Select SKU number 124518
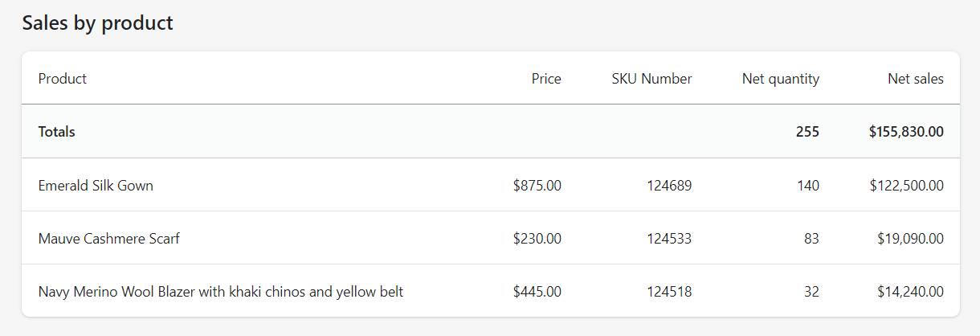This screenshot has width=980, height=336. coord(669,292)
